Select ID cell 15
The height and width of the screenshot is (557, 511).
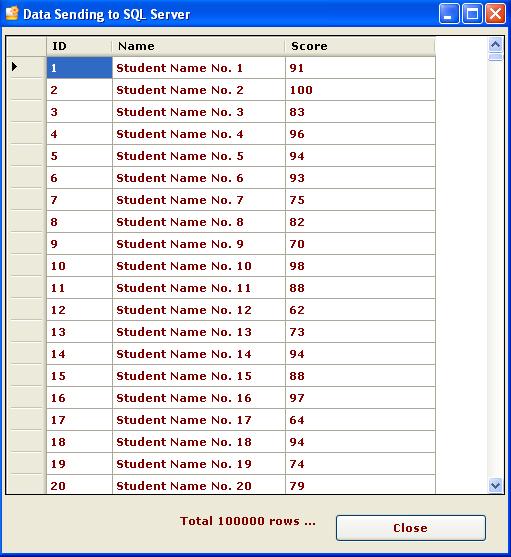click(x=79, y=376)
